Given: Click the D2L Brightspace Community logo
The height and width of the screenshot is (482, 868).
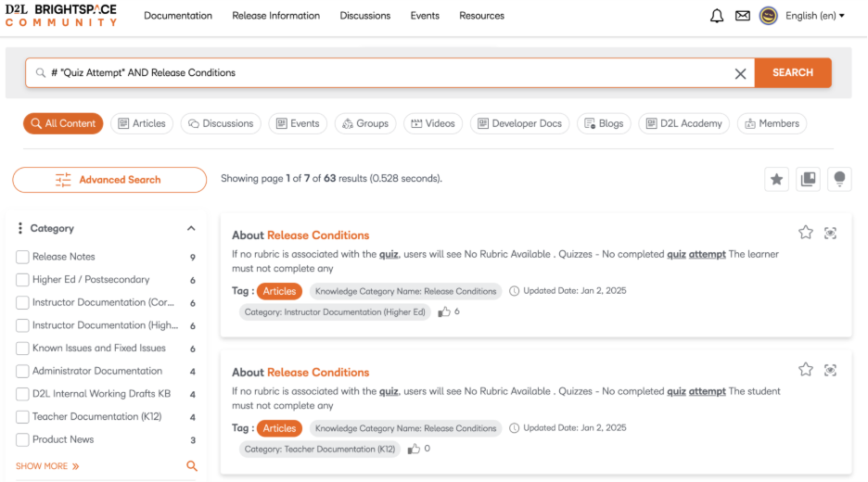Looking at the screenshot, I should click(x=61, y=16).
